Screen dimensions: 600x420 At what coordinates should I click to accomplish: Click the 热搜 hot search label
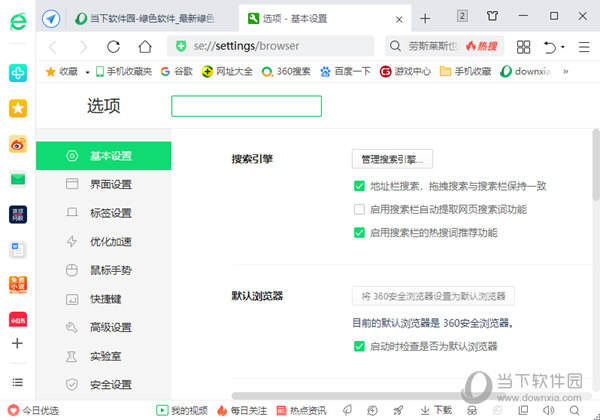481,46
